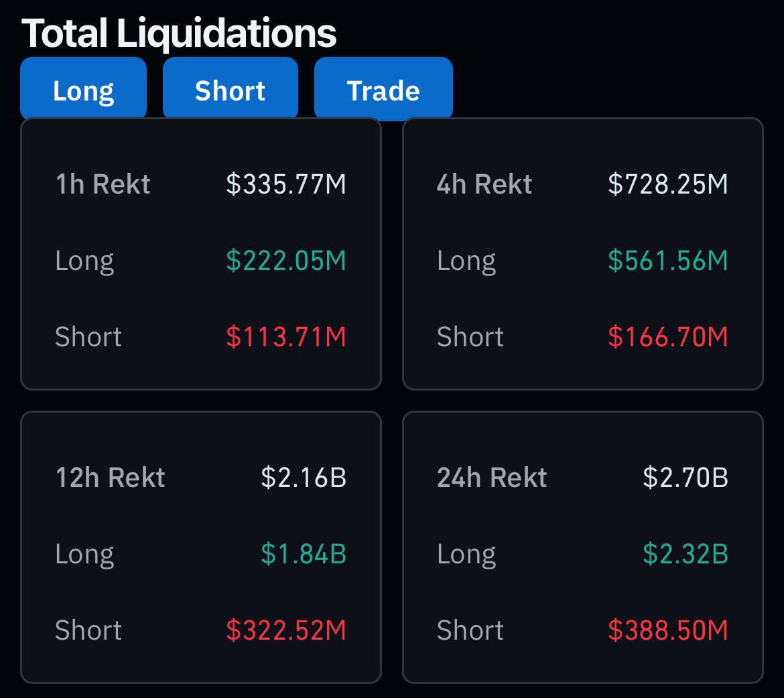Open the Trade button
Screen dimensions: 784x698
coord(383,90)
